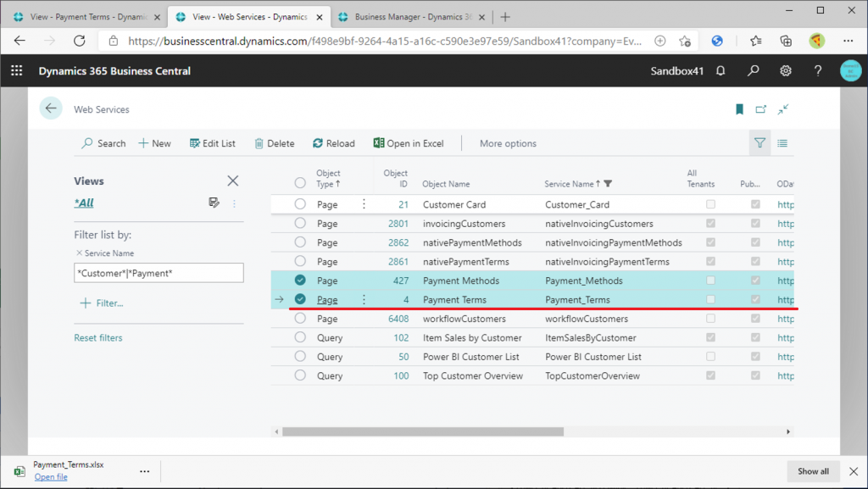Close the Views filter pane
Image resolution: width=868 pixels, height=489 pixels.
tap(232, 181)
